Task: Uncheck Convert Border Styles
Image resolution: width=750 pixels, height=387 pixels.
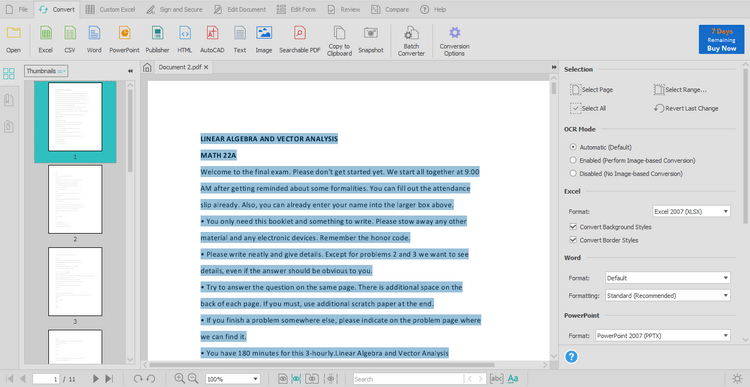Action: click(x=573, y=240)
